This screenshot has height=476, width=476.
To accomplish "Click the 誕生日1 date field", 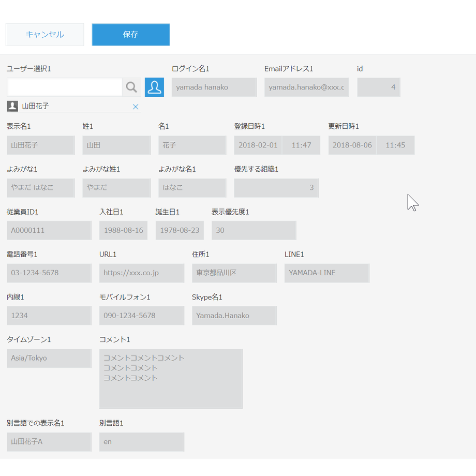I will click(x=180, y=230).
